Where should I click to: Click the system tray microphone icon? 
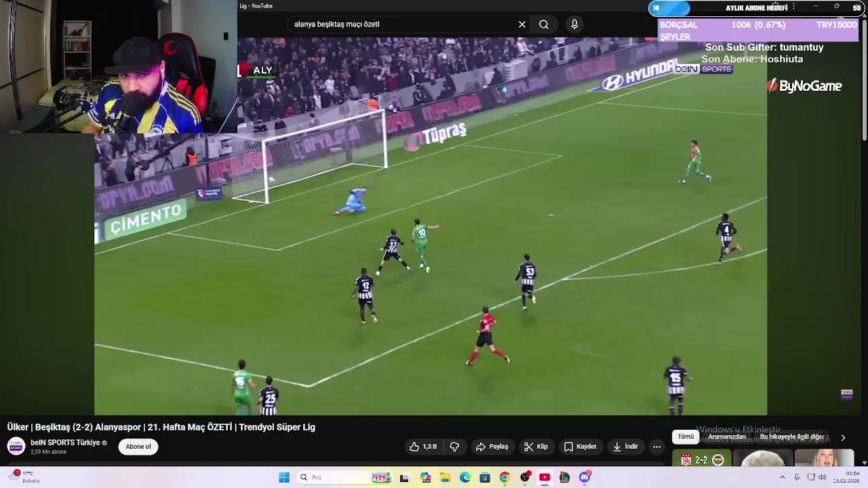point(797,478)
